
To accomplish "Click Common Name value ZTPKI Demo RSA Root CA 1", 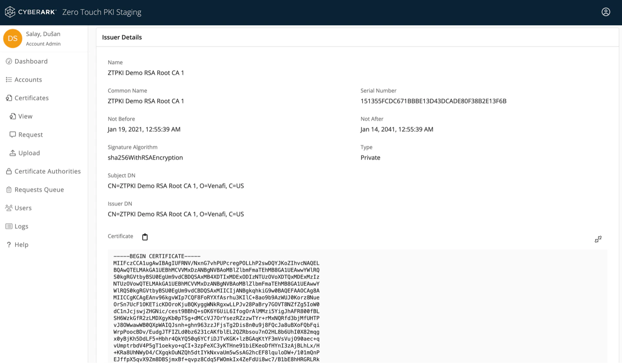I will click(146, 101).
